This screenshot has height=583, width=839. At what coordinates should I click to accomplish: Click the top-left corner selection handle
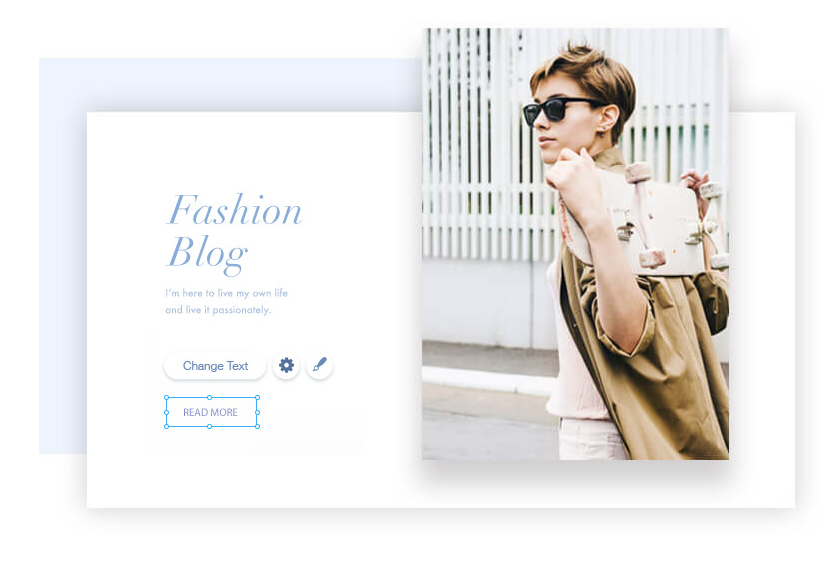[x=166, y=397]
